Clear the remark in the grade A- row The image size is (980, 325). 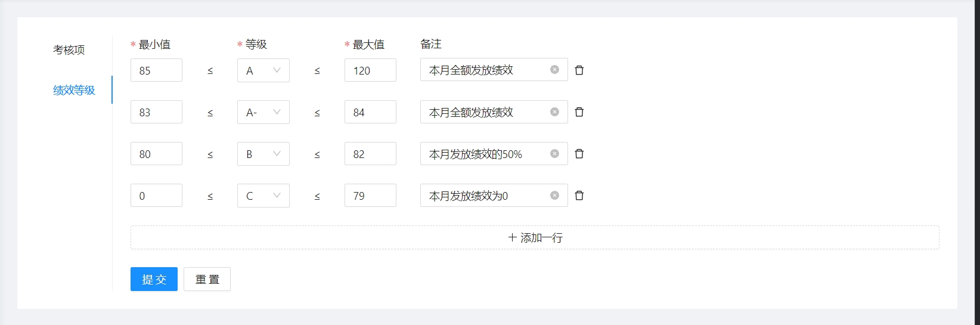[554, 112]
